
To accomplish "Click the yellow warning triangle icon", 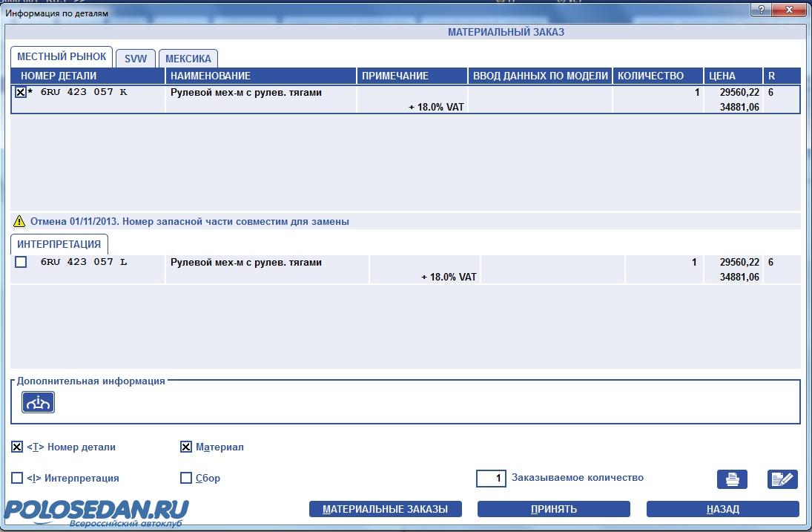I will 19,222.
